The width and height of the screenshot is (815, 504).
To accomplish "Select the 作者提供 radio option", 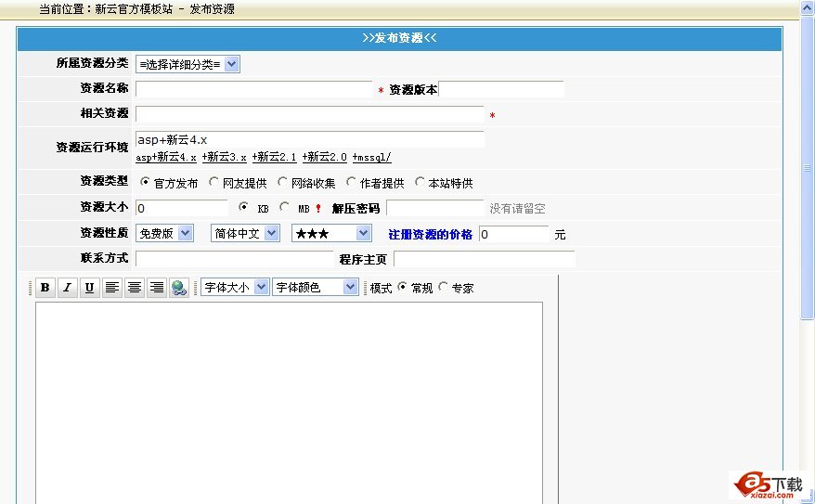I will click(x=352, y=183).
